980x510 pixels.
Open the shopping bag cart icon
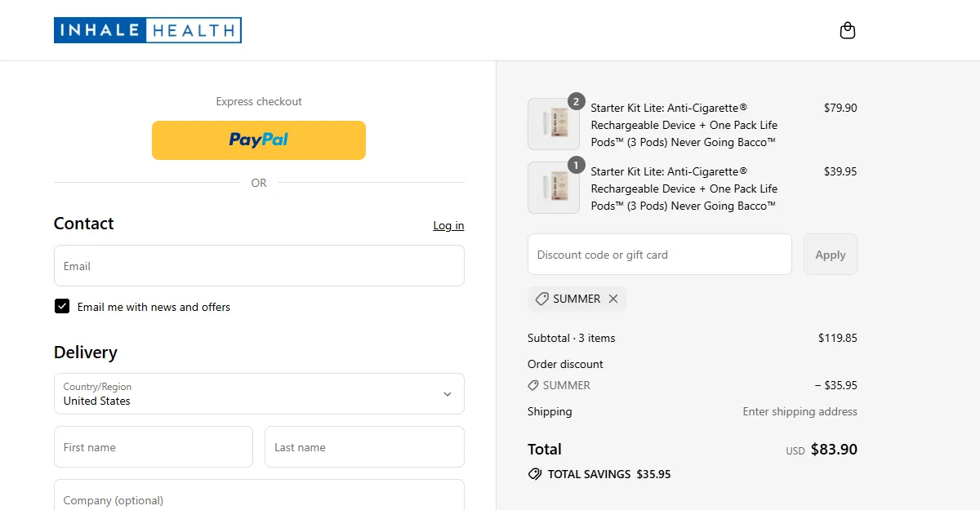tap(848, 31)
